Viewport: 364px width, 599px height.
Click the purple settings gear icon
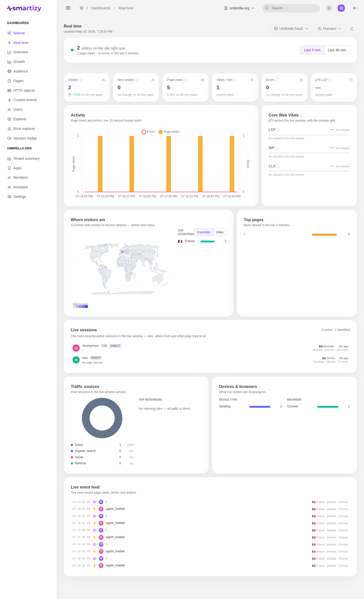click(341, 8)
